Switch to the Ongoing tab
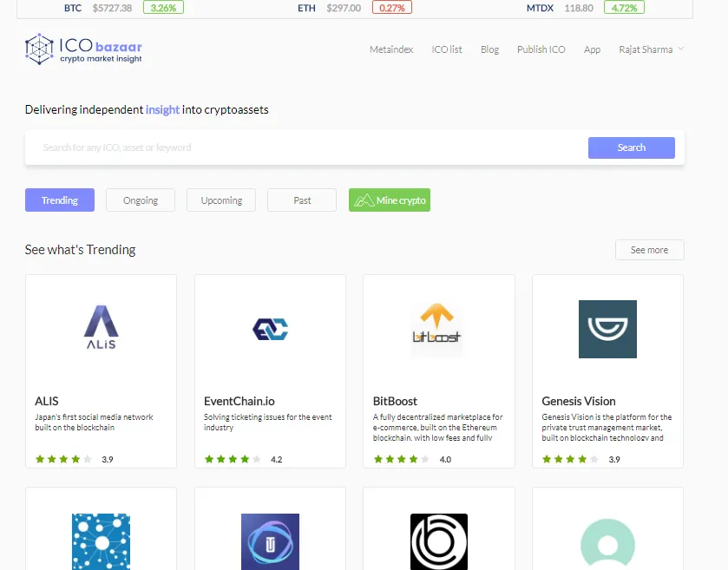Viewport: 728px width, 570px height. coord(141,200)
